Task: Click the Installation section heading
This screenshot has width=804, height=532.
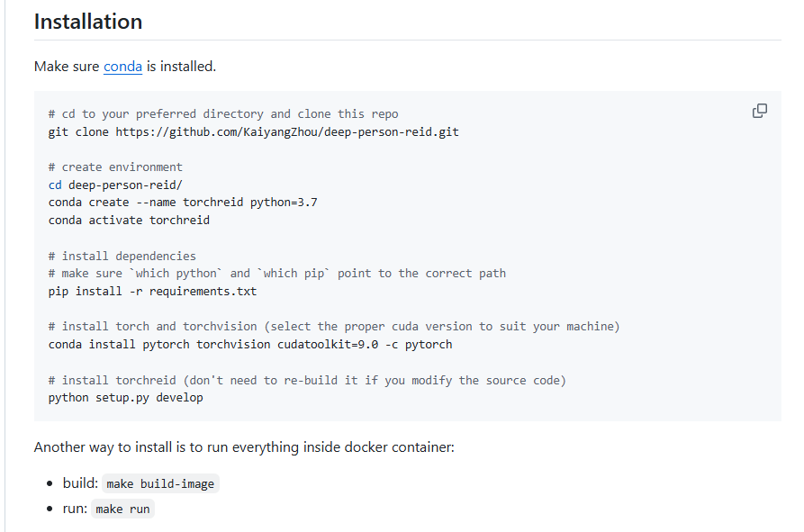Action: coord(87,21)
